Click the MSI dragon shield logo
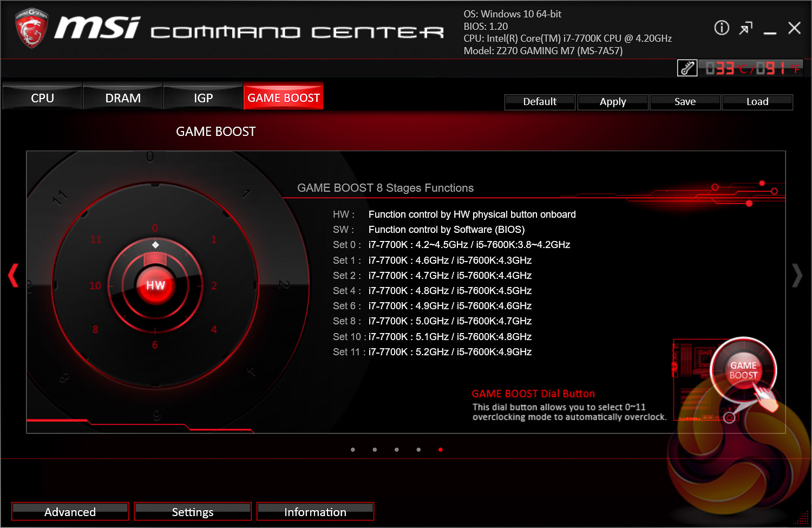The width and height of the screenshot is (812, 528). [31, 28]
